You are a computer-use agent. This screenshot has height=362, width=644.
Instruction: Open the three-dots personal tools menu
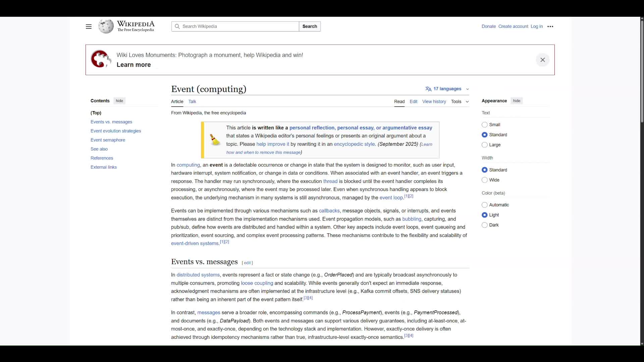[550, 26]
